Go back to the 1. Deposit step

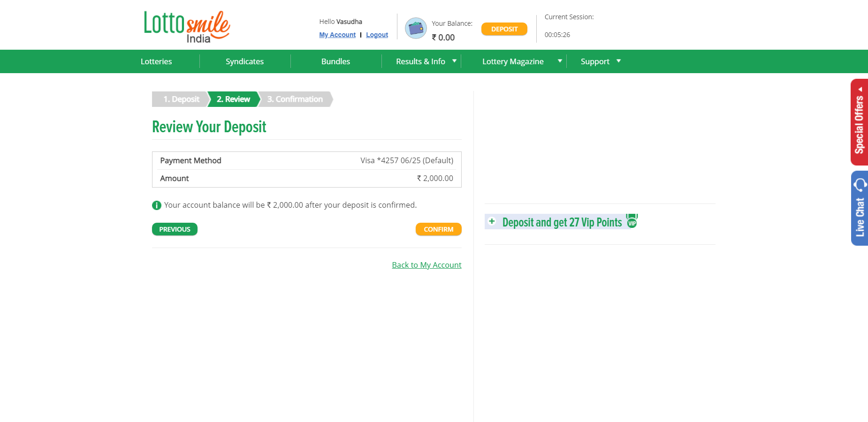(181, 99)
